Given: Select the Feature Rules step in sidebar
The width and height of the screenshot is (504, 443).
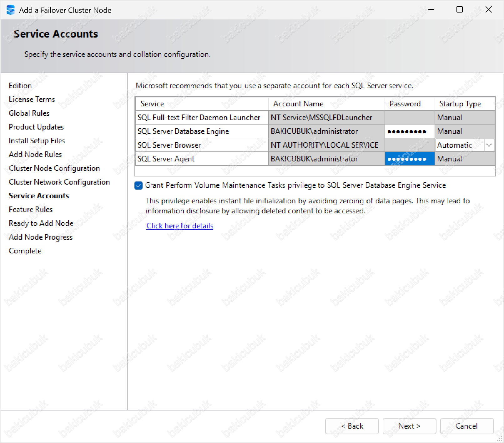Looking at the screenshot, I should click(31, 210).
